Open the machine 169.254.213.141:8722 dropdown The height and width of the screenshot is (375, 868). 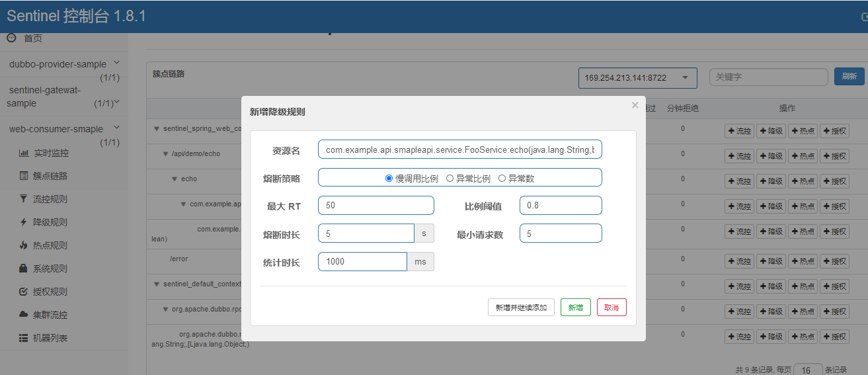637,77
